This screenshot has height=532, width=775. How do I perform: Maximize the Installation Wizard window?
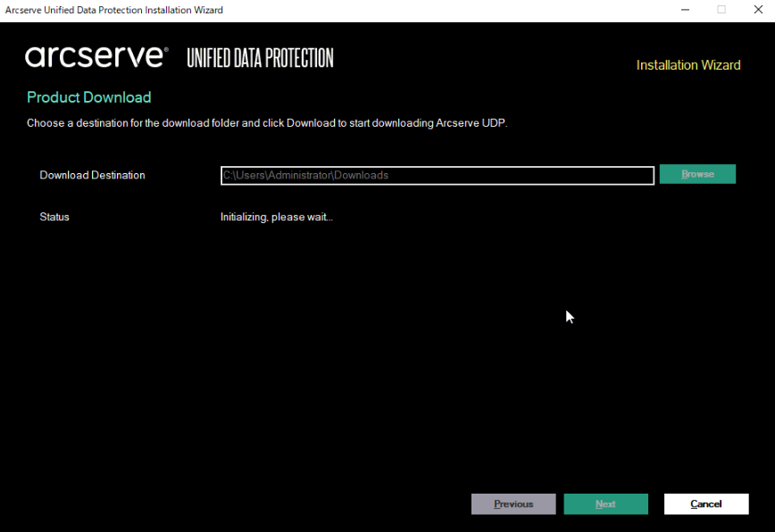click(721, 10)
